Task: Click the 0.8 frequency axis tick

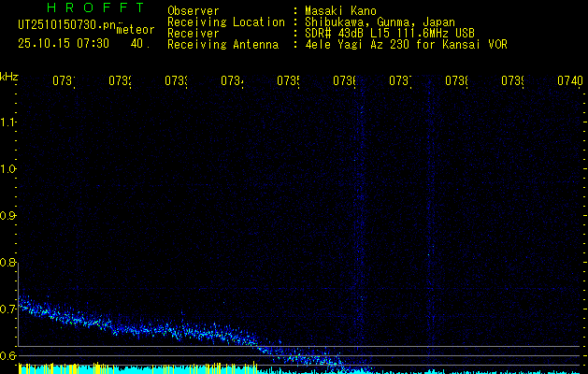Action: [9, 263]
